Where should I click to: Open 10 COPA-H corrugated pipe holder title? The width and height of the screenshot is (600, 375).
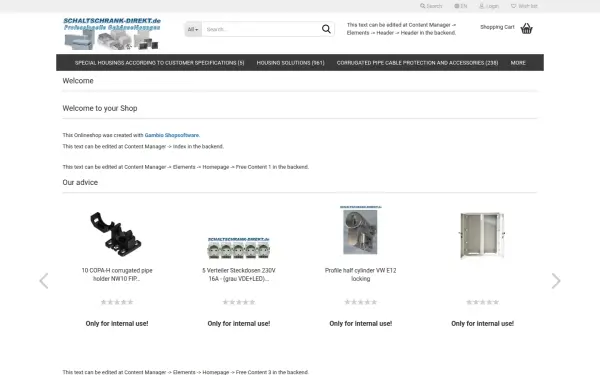coord(117,274)
